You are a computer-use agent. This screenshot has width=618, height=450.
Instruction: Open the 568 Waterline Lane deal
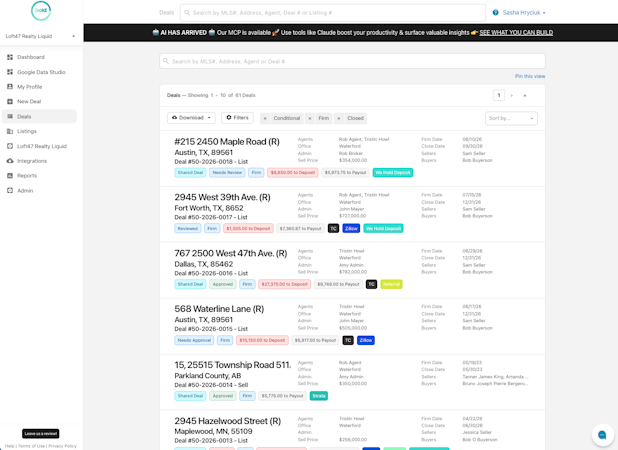coord(219,309)
